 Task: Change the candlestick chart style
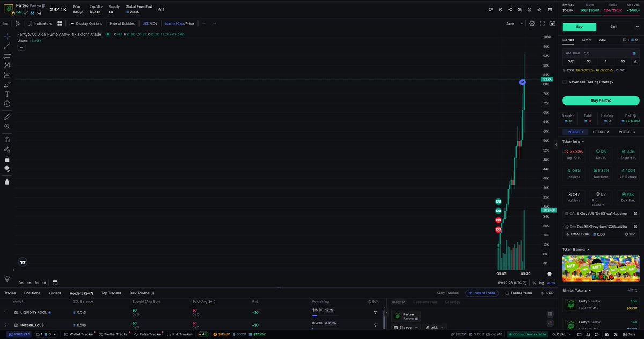pyautogui.click(x=18, y=24)
